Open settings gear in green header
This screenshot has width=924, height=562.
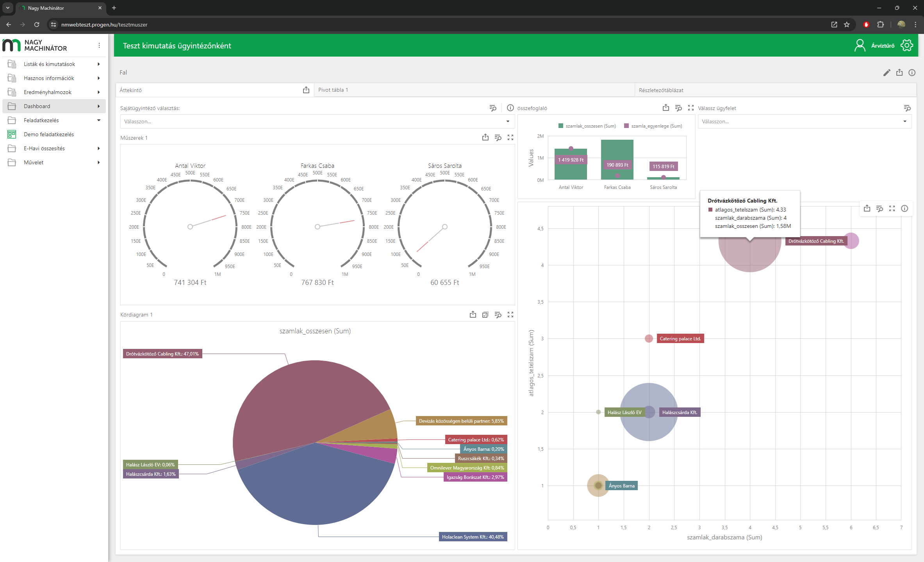point(907,45)
